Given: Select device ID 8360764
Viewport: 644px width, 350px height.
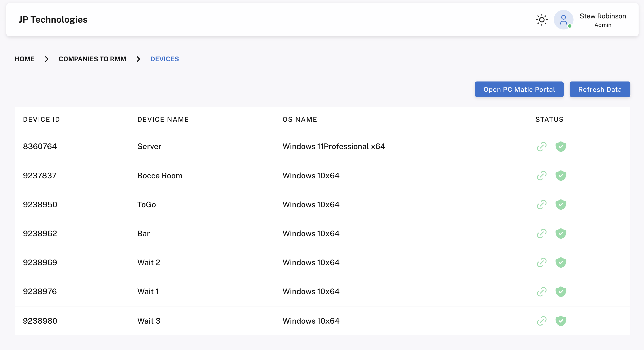Looking at the screenshot, I should (x=40, y=147).
